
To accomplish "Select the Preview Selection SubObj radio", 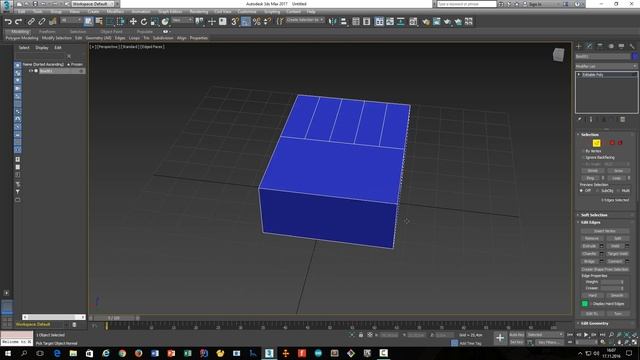I will tap(598, 191).
